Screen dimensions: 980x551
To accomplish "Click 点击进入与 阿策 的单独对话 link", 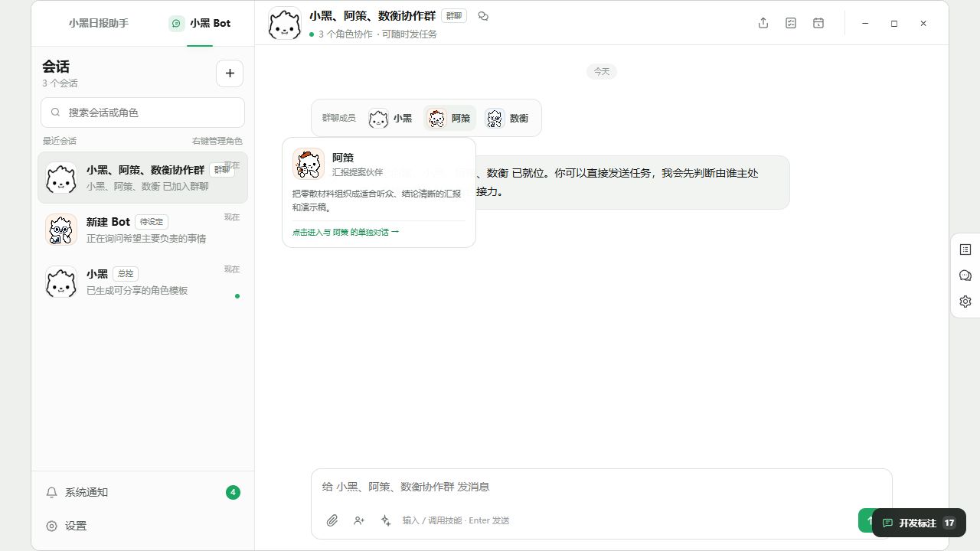I will tap(345, 232).
